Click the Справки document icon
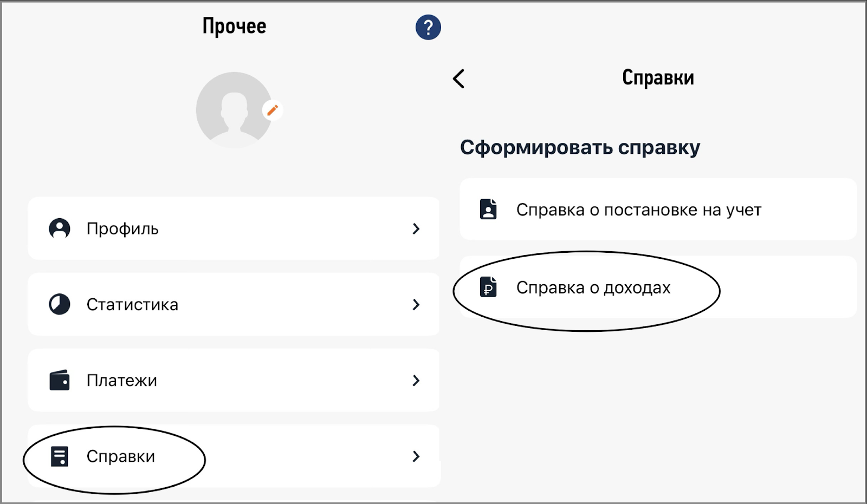Image resolution: width=867 pixels, height=504 pixels. point(60,456)
